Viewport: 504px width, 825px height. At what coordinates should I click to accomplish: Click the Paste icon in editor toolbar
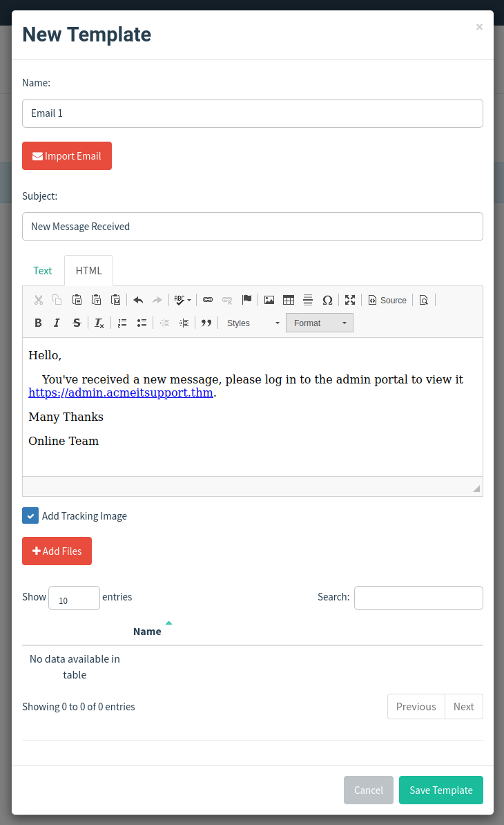[77, 300]
